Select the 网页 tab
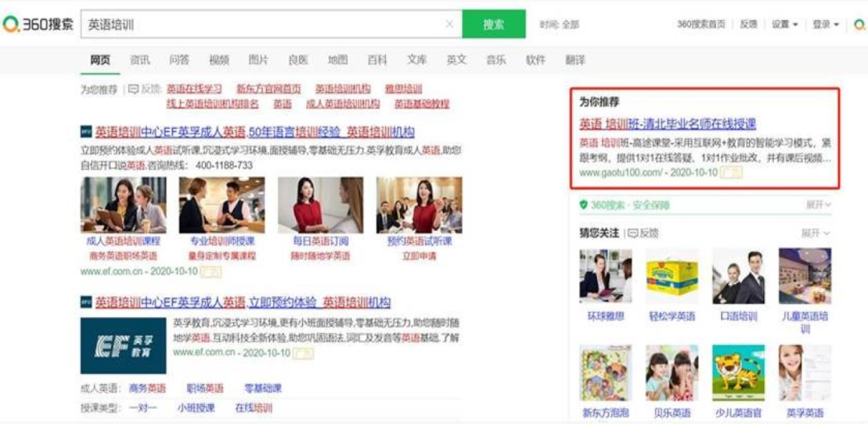This screenshot has height=424, width=868. 100,60
